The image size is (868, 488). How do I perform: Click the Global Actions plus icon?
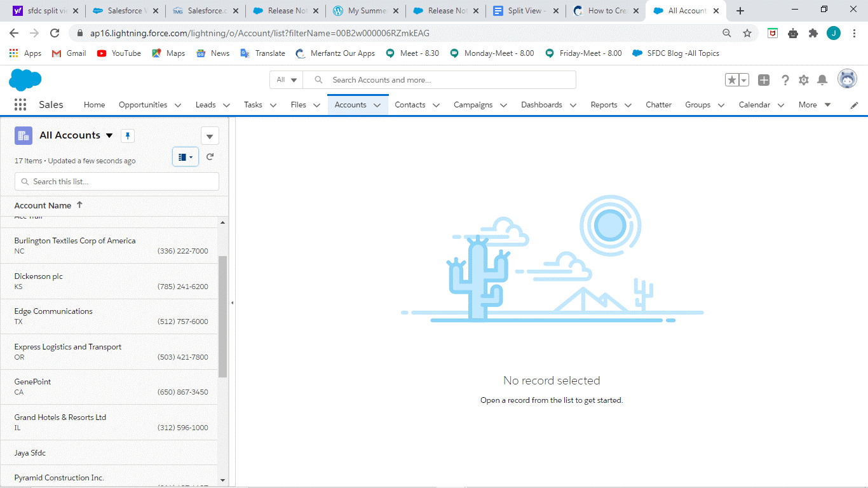(763, 79)
